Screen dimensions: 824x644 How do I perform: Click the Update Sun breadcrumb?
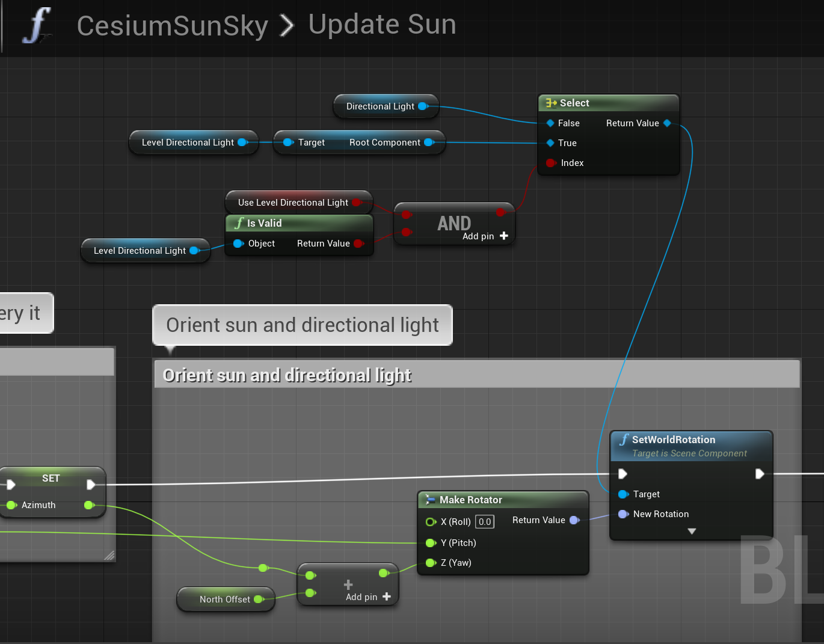[x=383, y=25]
